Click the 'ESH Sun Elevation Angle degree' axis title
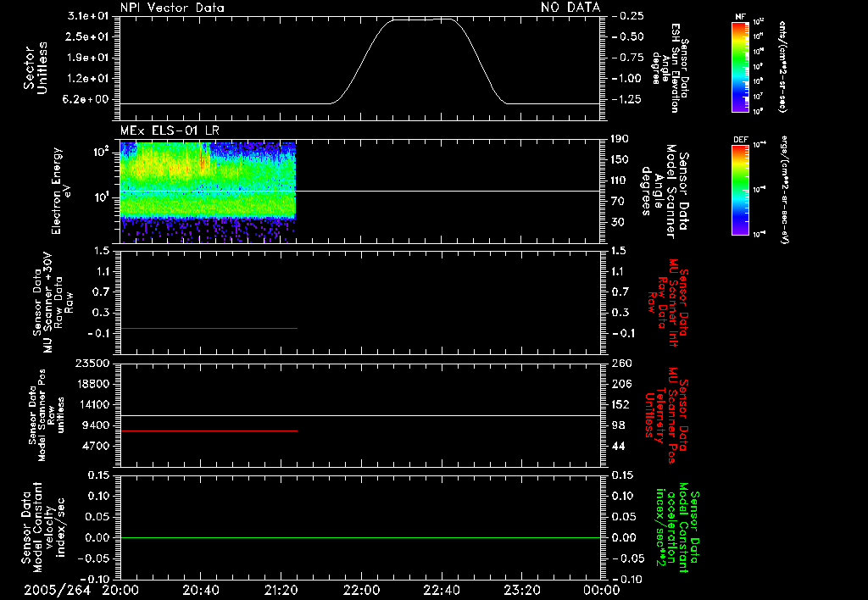This screenshot has width=868, height=600. 670,68
